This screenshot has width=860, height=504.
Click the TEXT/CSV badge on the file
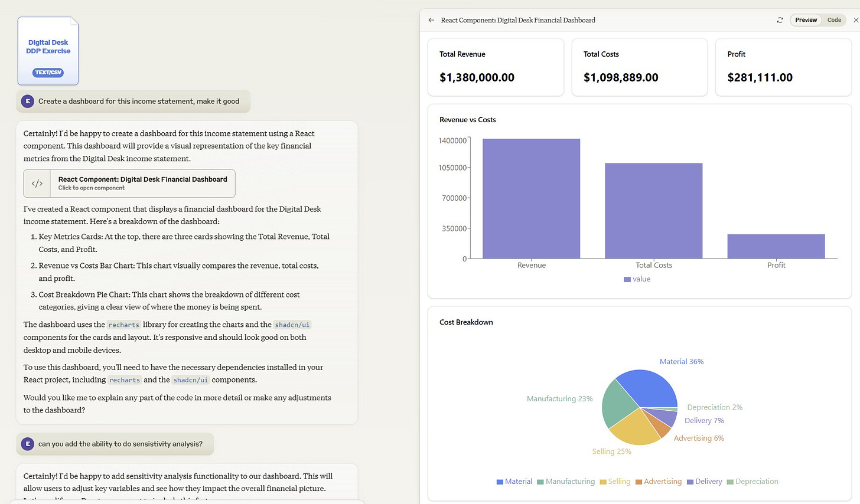click(x=48, y=73)
